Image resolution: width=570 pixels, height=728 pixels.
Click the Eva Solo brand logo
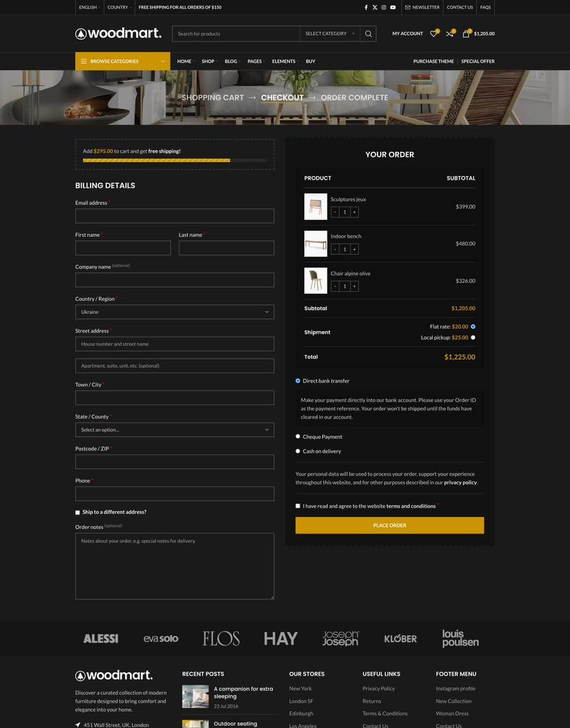click(161, 639)
